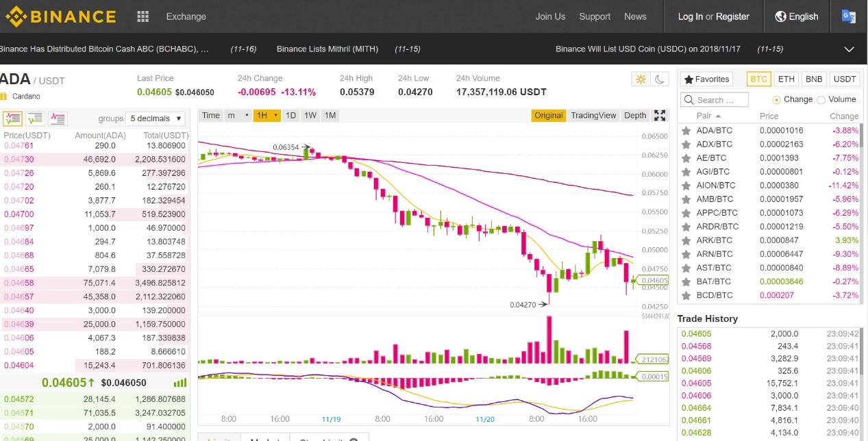
Task: Switch to light theme sun icon
Action: click(641, 79)
